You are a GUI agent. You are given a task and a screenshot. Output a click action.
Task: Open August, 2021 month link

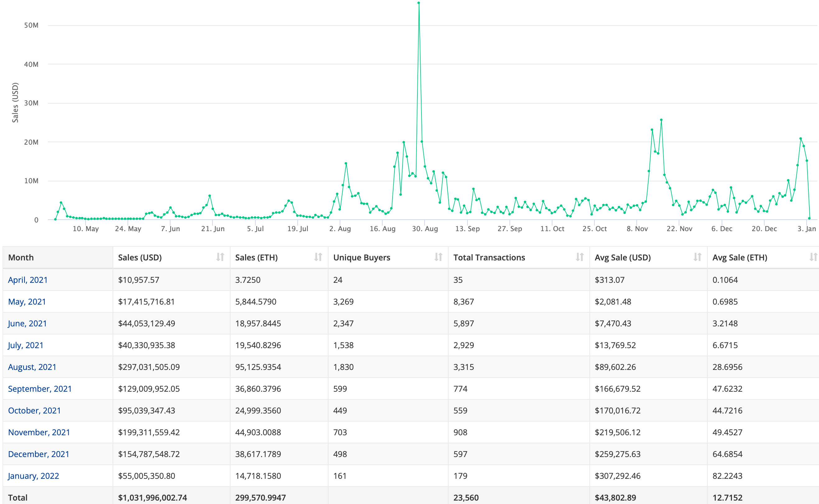coord(32,367)
